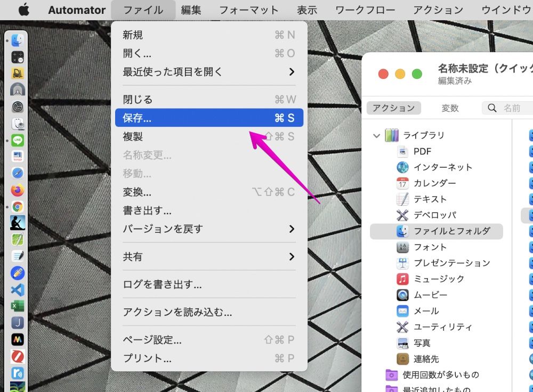533x392 pixels.
Task: Choose 複製 from the File menu
Action: point(209,136)
